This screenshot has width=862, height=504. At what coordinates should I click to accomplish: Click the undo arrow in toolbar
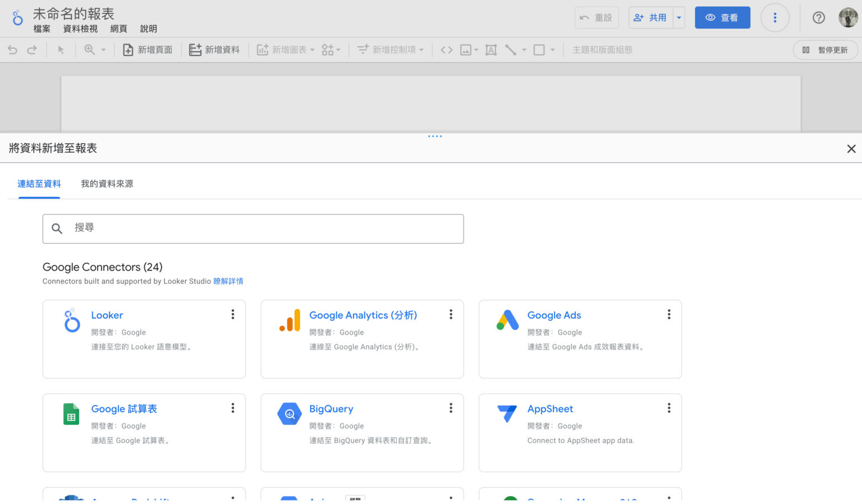point(12,50)
